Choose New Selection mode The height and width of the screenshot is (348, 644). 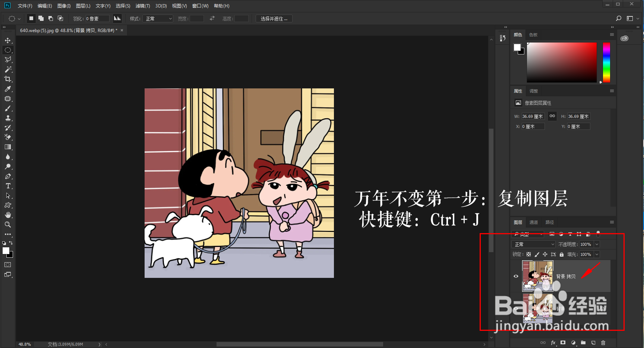pyautogui.click(x=31, y=18)
